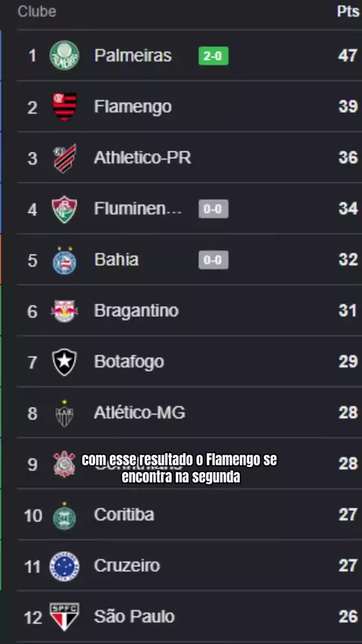This screenshot has height=644, width=362.
Task: Click the Bahia club crest
Action: click(x=65, y=260)
